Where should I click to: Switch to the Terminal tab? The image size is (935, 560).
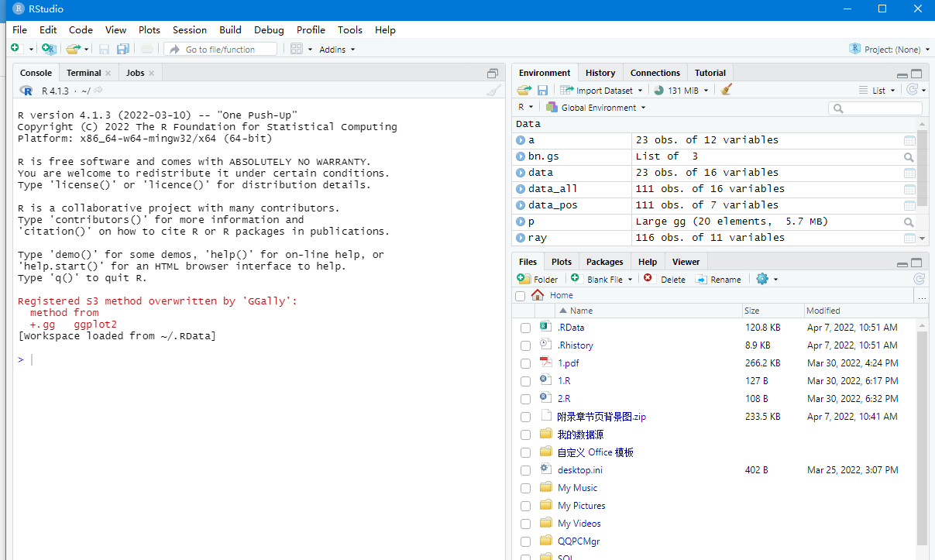[84, 73]
